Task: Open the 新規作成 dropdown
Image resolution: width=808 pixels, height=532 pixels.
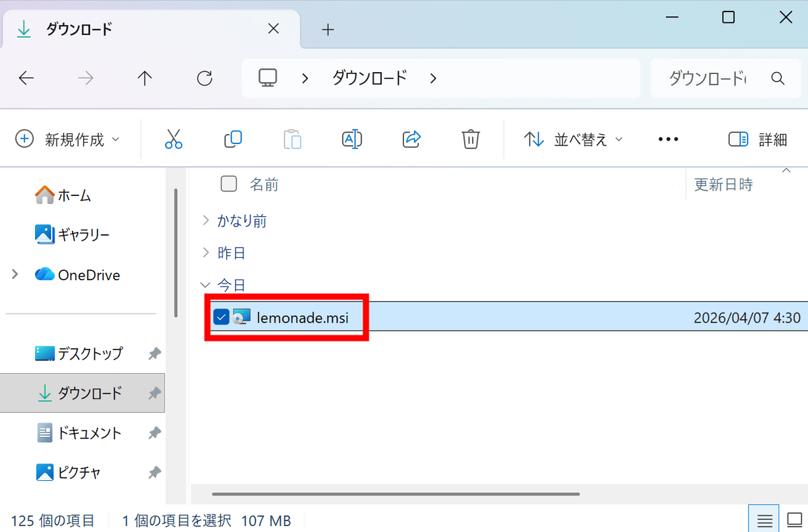Action: pos(67,139)
